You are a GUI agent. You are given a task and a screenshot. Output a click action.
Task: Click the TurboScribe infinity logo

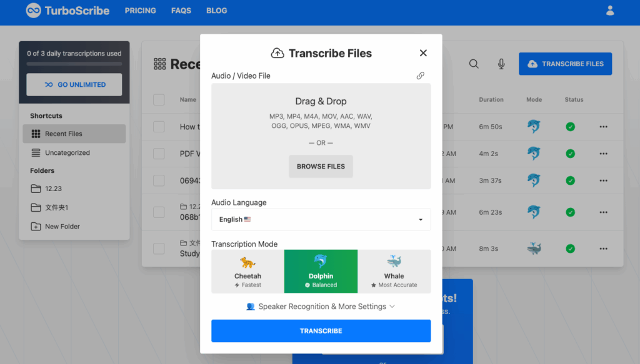coord(34,11)
